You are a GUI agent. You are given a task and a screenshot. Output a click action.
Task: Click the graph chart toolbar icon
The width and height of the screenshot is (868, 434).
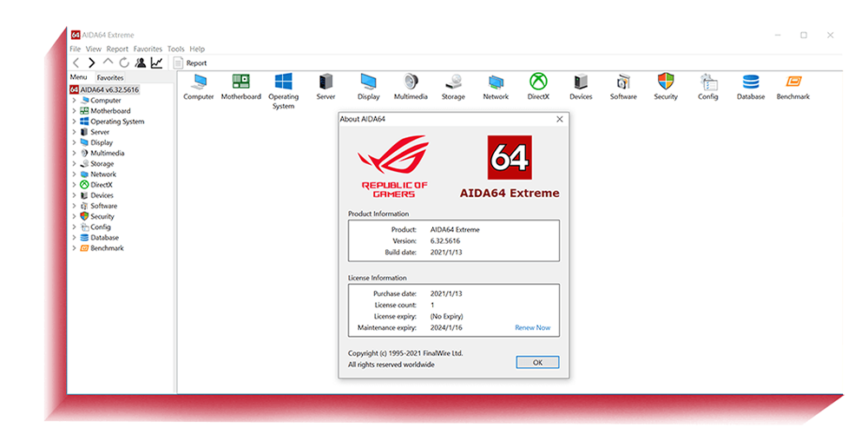coord(156,62)
